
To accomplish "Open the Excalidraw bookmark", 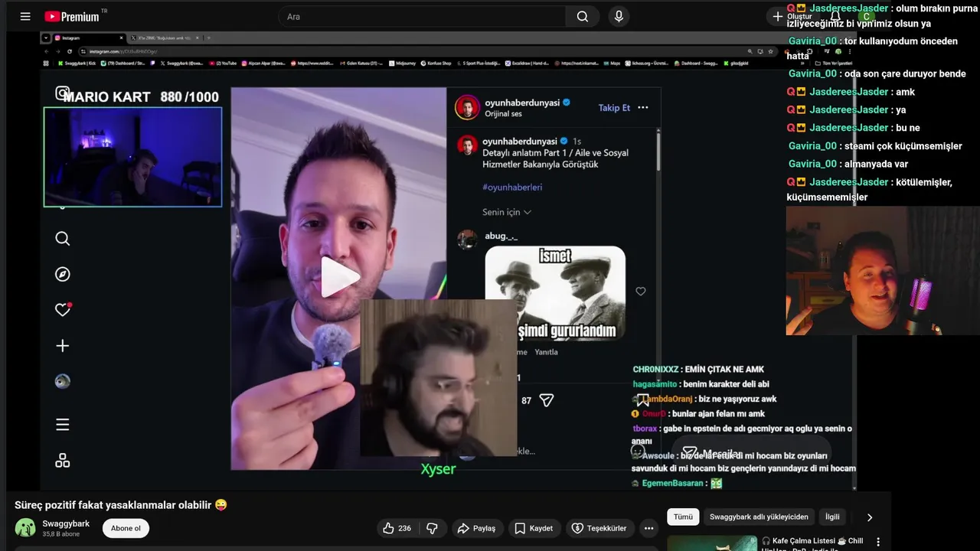I will click(x=528, y=64).
